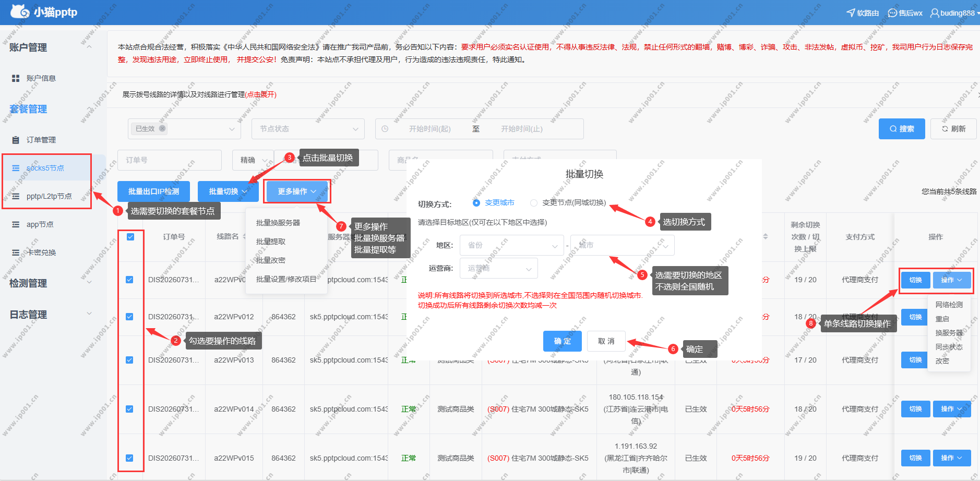This screenshot has height=481, width=980.
Task: Open the 节点状态 filter dropdown
Action: click(308, 129)
